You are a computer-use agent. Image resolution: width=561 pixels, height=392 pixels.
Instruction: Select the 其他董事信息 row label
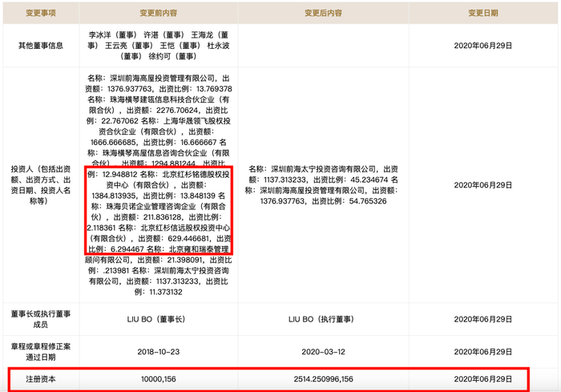point(41,46)
